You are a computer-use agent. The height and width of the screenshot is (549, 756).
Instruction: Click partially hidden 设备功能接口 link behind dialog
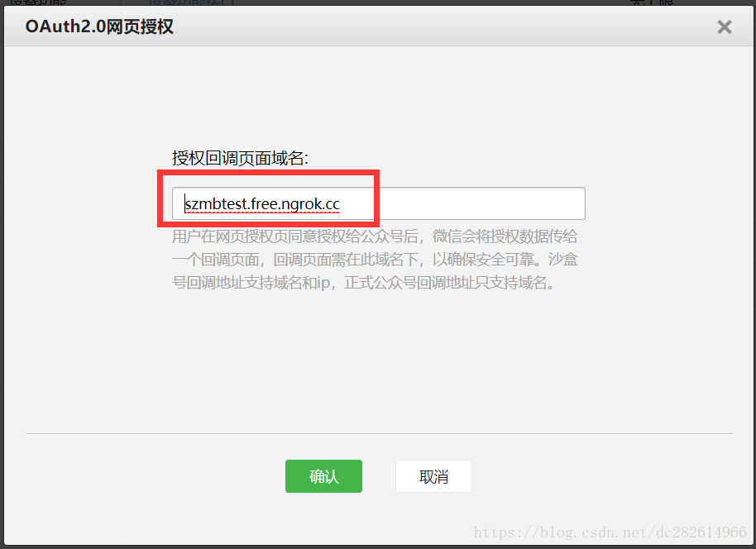pos(192,2)
